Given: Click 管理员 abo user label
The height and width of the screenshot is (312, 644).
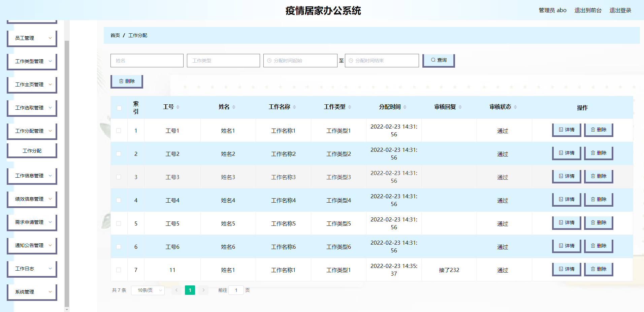Looking at the screenshot, I should [552, 10].
